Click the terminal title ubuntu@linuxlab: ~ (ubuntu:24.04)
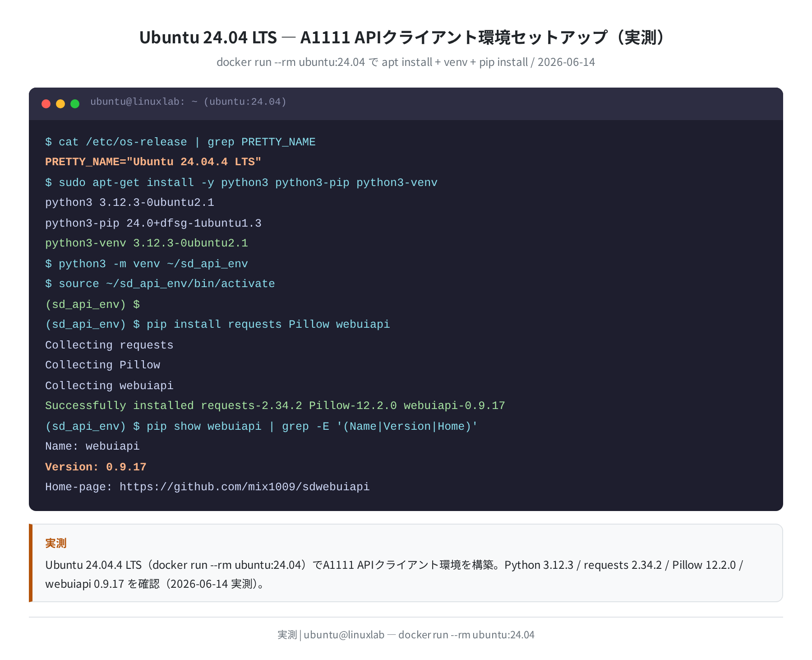This screenshot has height=660, width=812. tap(188, 102)
